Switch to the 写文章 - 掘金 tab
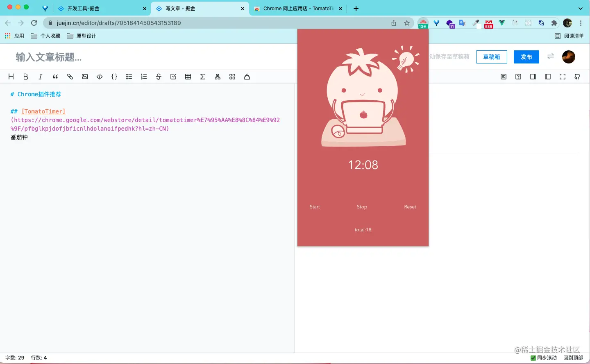 click(200, 8)
